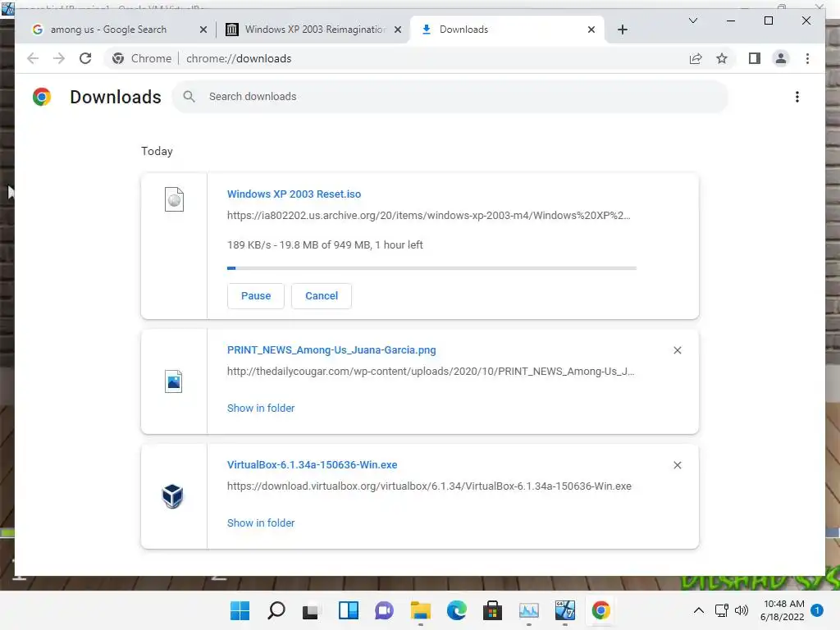Select the Downloads tab
840x630 pixels.
464,30
